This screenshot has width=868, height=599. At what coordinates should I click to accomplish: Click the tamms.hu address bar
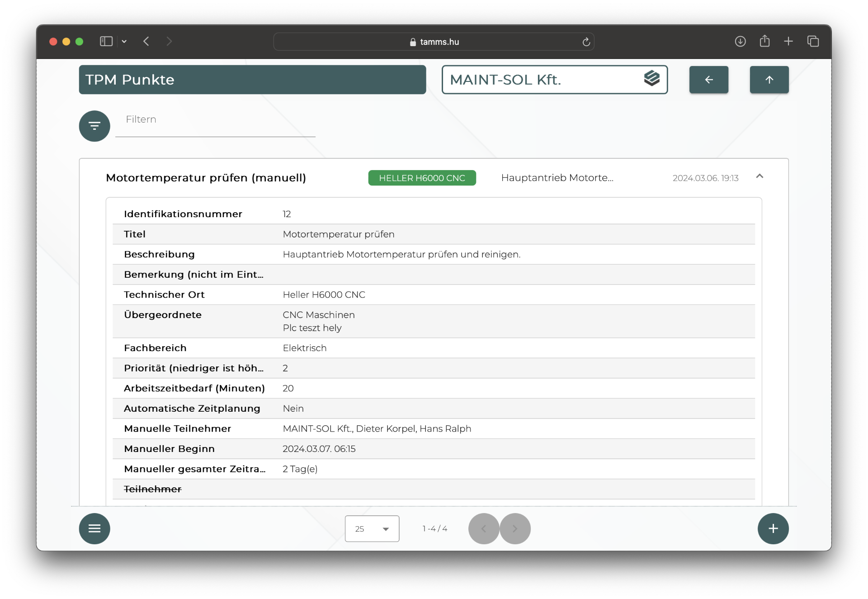tap(434, 42)
